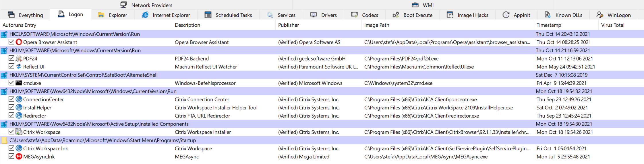Toggle the MEGAsync.lnk checkbox
This screenshot has width=644, height=164.
(11, 156)
